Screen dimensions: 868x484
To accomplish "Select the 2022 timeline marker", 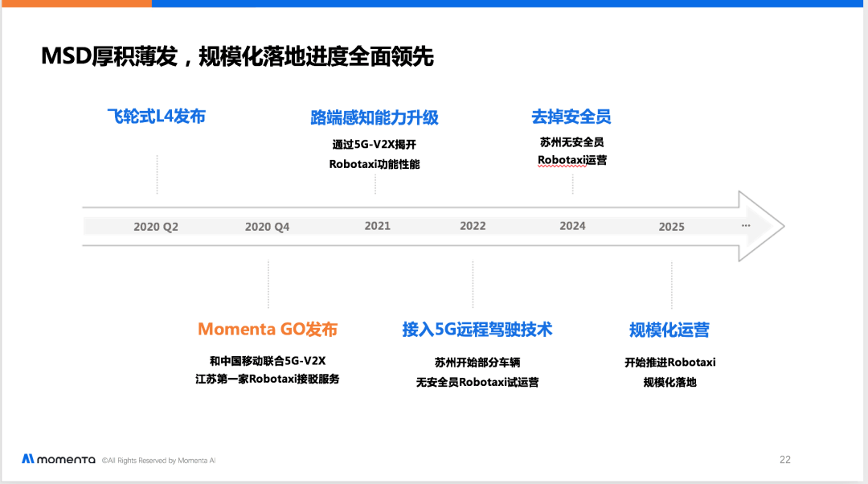I will (473, 226).
